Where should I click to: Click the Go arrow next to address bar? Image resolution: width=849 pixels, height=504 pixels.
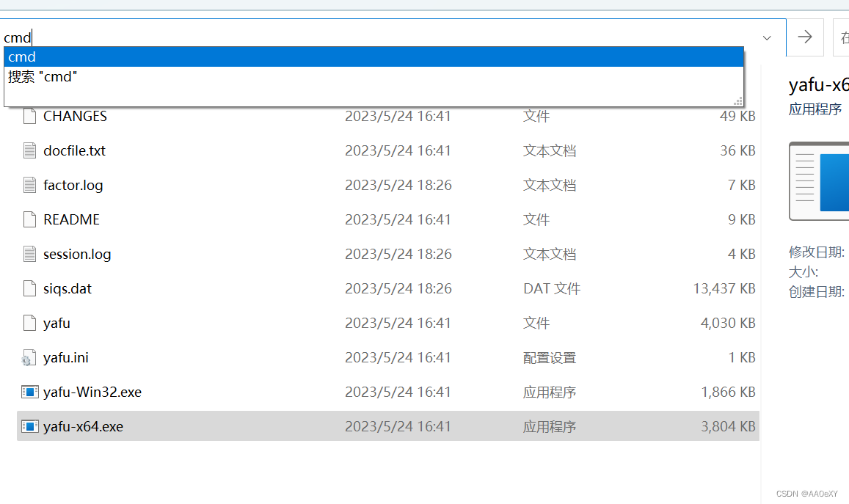point(805,37)
